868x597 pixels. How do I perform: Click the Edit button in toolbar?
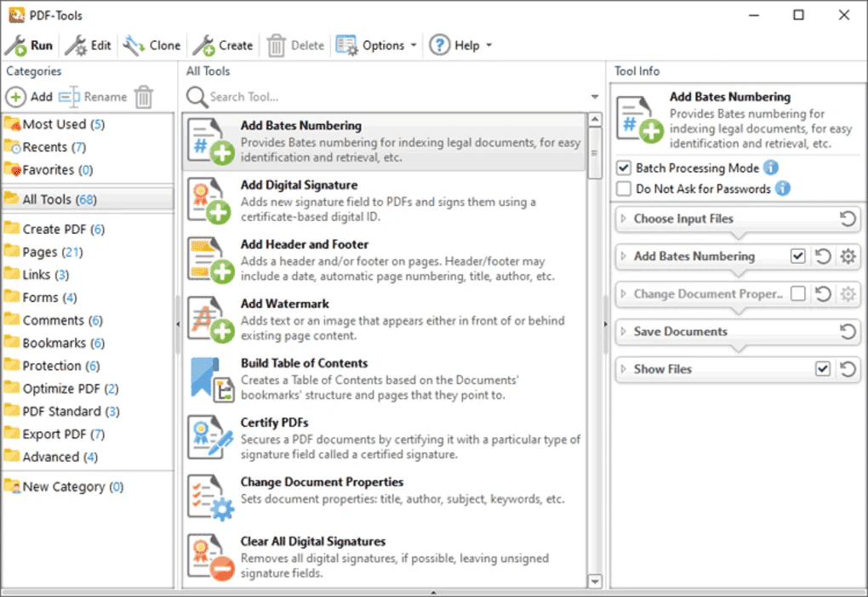pyautogui.click(x=89, y=46)
